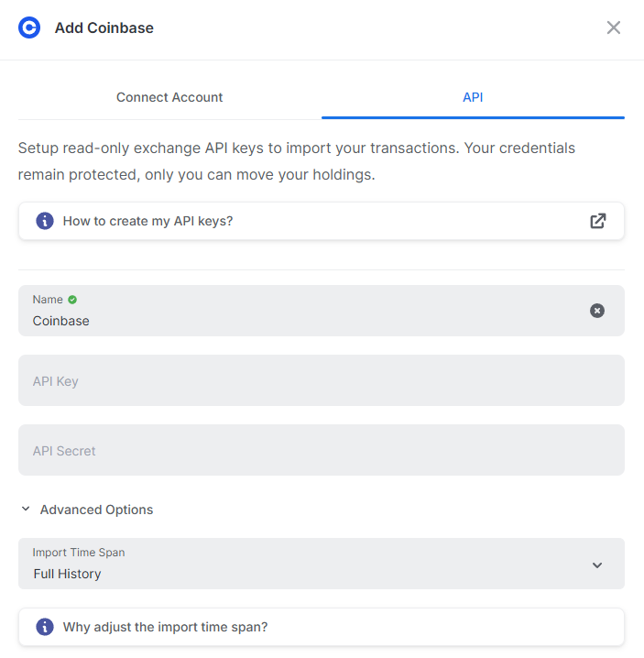This screenshot has width=644, height=658.
Task: Open Import Time Span dropdown arrow
Action: 597,565
